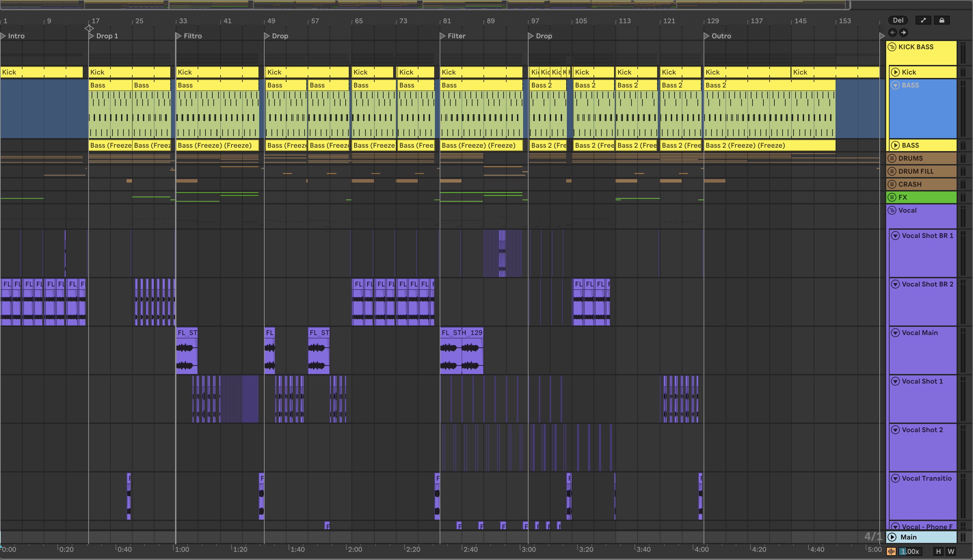The image size is (973, 560).
Task: Click the 1.00x playback speed field
Action: tap(910, 551)
